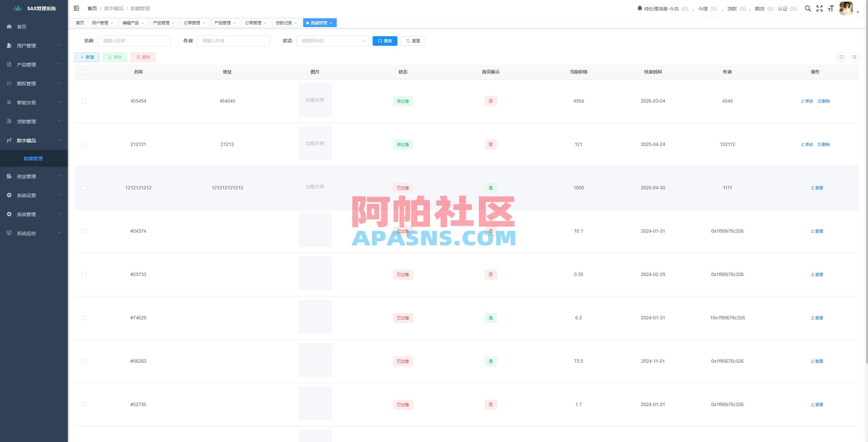Click the font size (TT) icon
This screenshot has height=442, width=868.
(x=831, y=8)
